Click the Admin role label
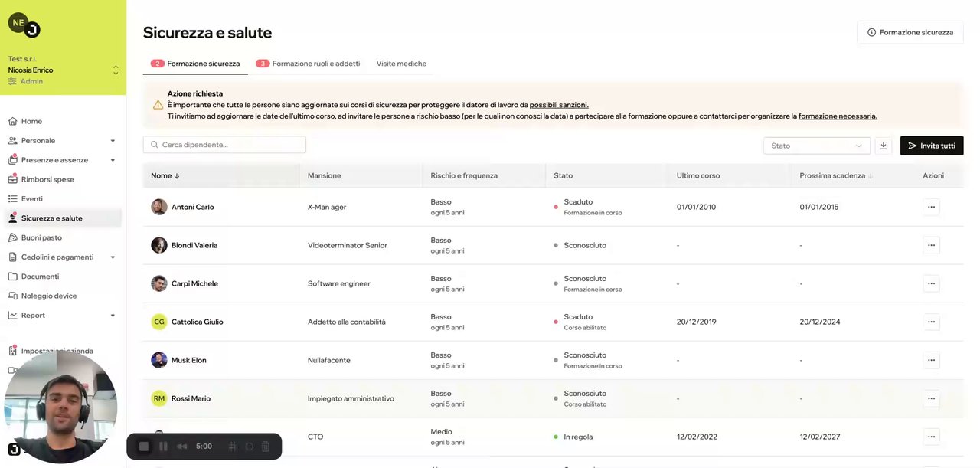The width and height of the screenshot is (980, 468). pos(31,81)
